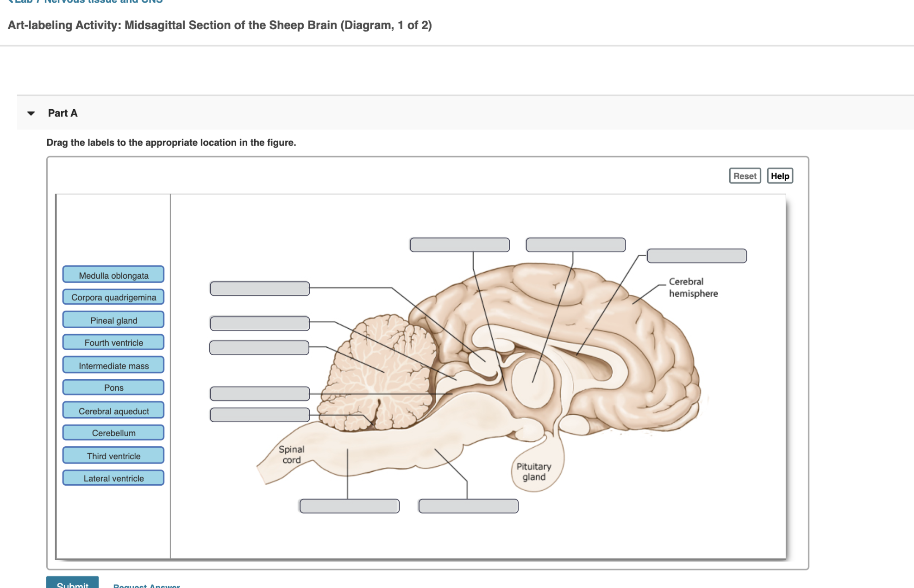Choose the Third ventricle label

click(113, 456)
